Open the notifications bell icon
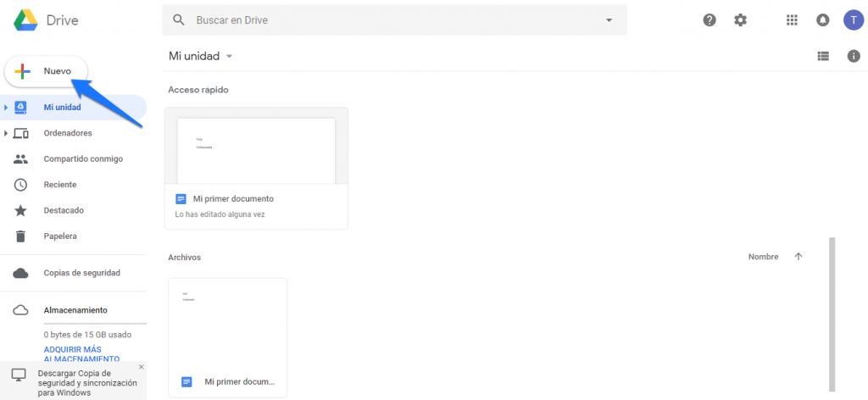This screenshot has height=400, width=868. click(x=822, y=20)
